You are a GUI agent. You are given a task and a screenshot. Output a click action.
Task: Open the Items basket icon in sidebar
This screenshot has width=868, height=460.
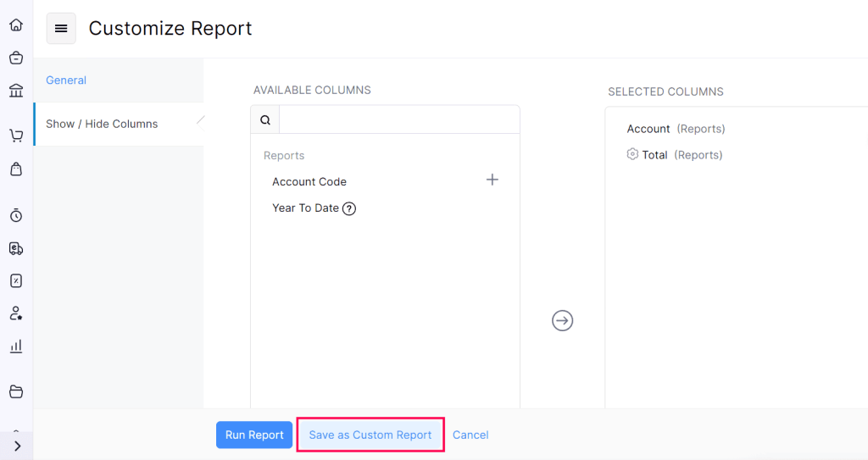[x=16, y=58]
